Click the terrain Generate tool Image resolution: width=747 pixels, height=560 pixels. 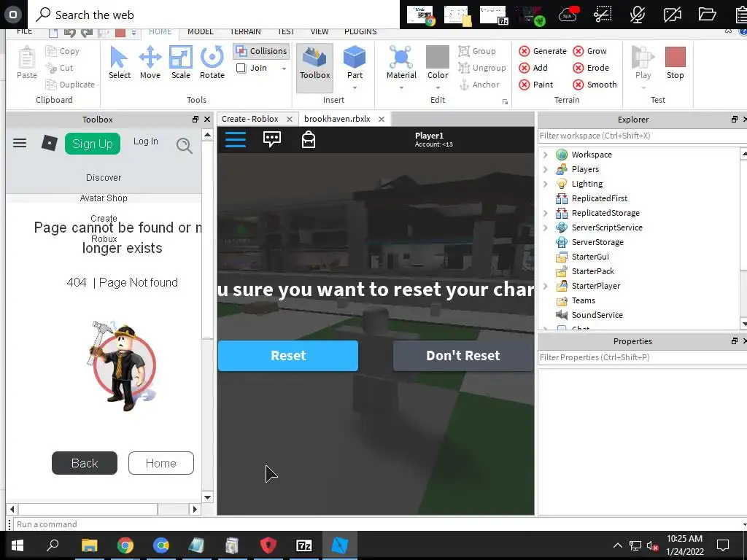coord(543,51)
